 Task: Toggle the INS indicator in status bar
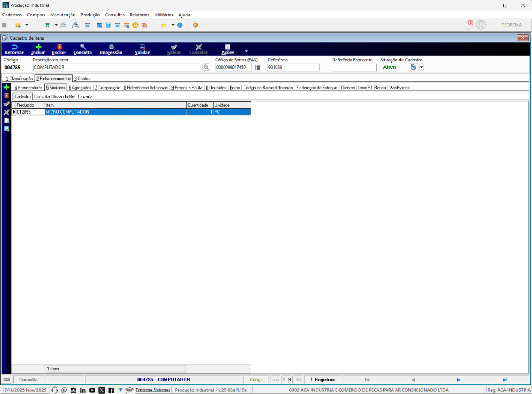tap(297, 380)
